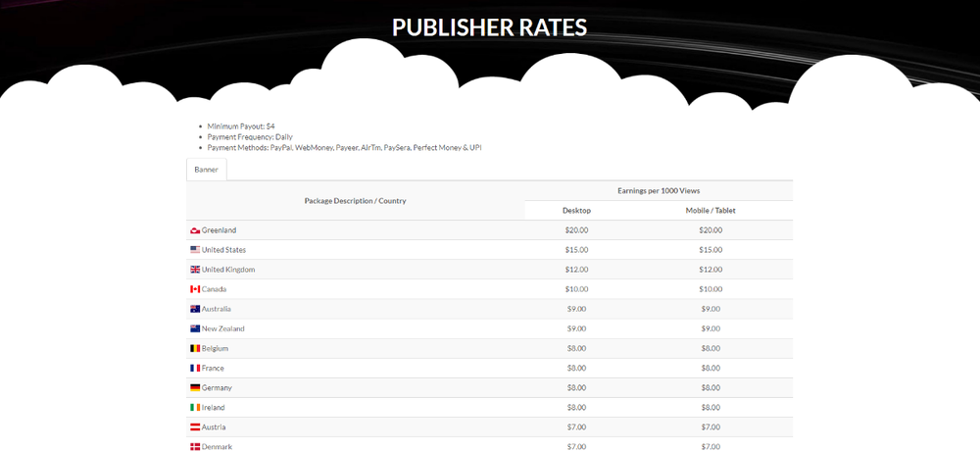Click the Ireland flag icon
Image resolution: width=980 pixels, height=451 pixels.
pos(195,408)
